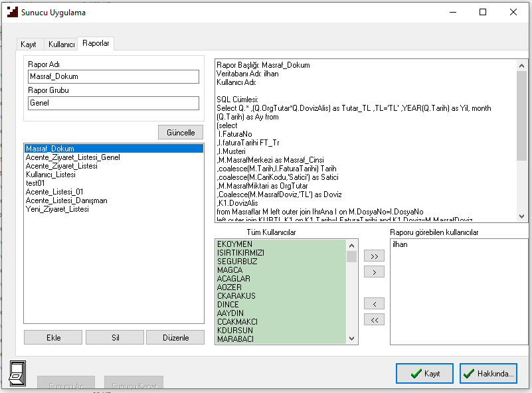The height and width of the screenshot is (393, 532).
Task: Select Kullanıcı_Listesi in the report list
Action: point(50,175)
